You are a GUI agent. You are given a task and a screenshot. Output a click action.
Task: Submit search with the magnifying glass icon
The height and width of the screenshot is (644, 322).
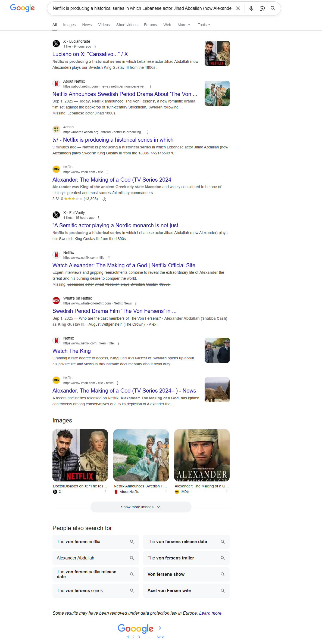(273, 8)
